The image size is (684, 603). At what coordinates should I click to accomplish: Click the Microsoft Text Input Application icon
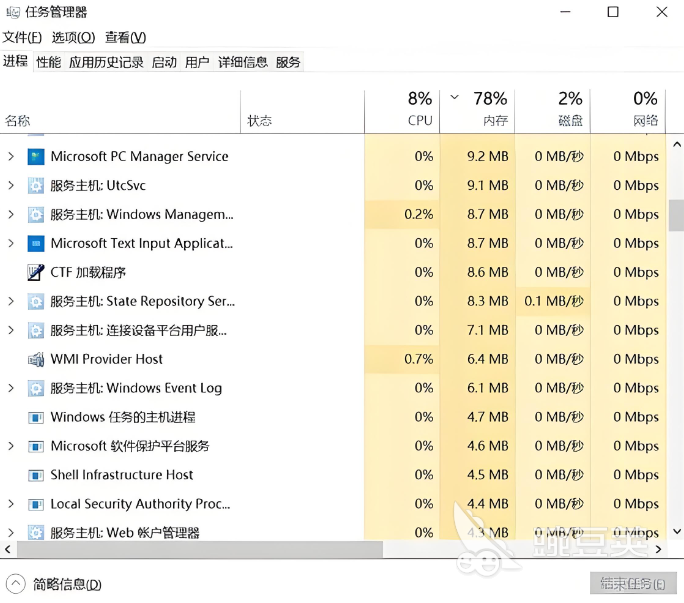36,243
